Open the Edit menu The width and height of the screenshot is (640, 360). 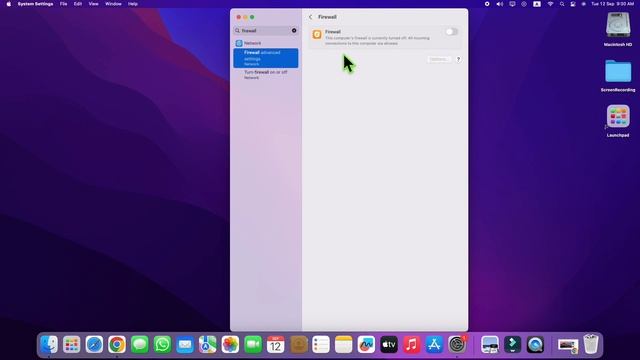click(x=78, y=4)
